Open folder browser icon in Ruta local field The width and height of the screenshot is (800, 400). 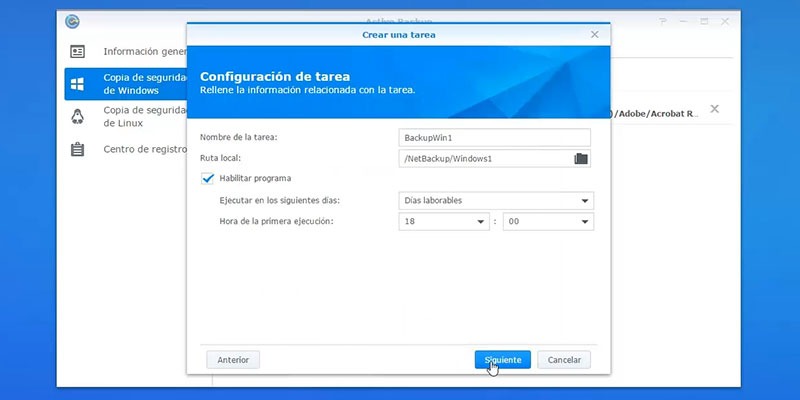[581, 159]
